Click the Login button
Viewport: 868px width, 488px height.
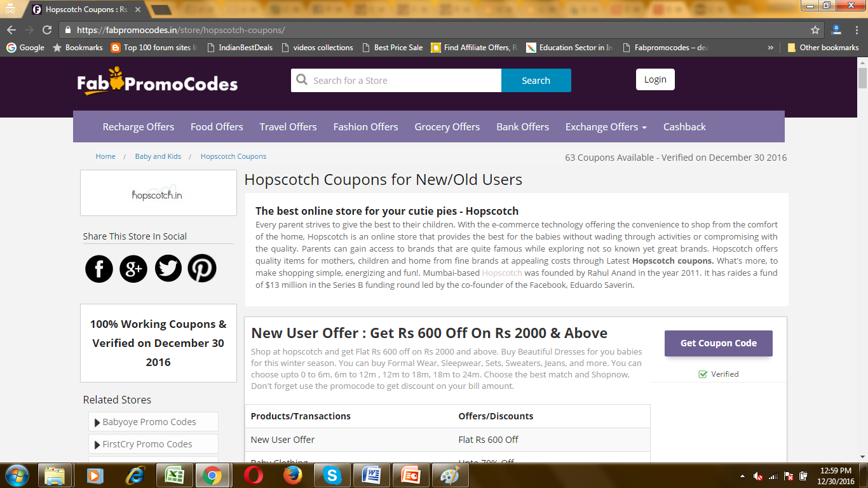(x=655, y=79)
